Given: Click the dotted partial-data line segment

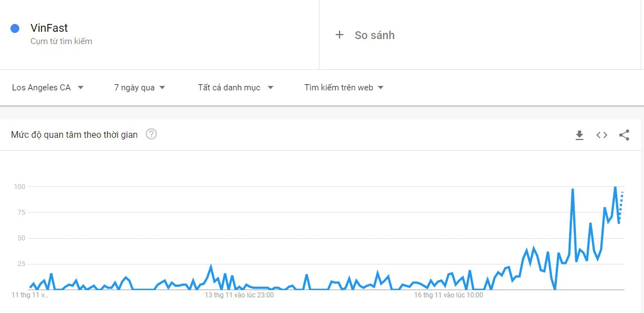Looking at the screenshot, I should (x=621, y=205).
